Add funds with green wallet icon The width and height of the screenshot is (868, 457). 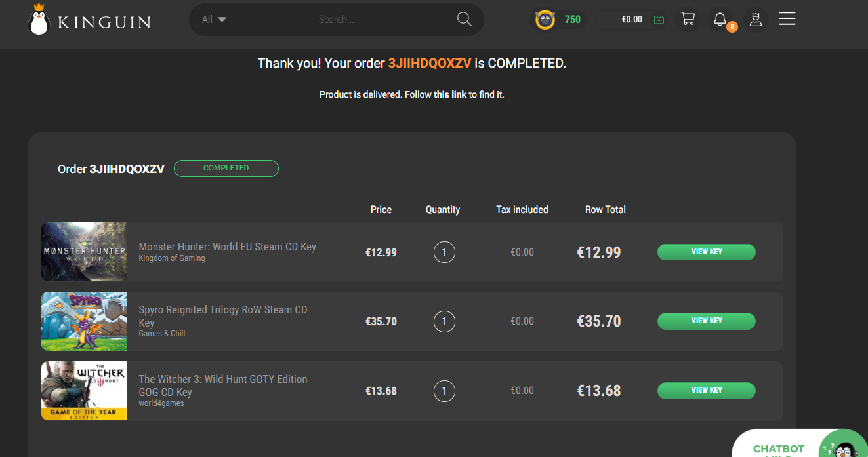[x=659, y=20]
